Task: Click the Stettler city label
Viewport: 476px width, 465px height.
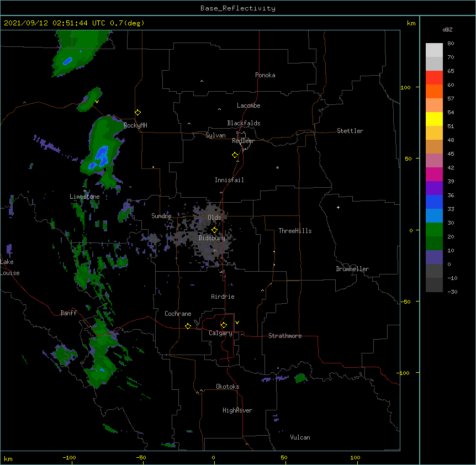Action: [x=350, y=131]
